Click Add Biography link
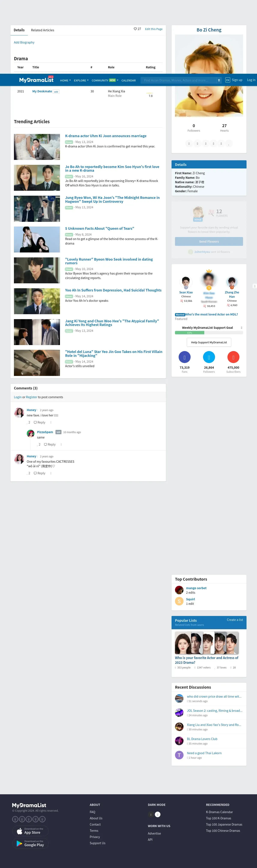The width and height of the screenshot is (257, 868). click(24, 42)
